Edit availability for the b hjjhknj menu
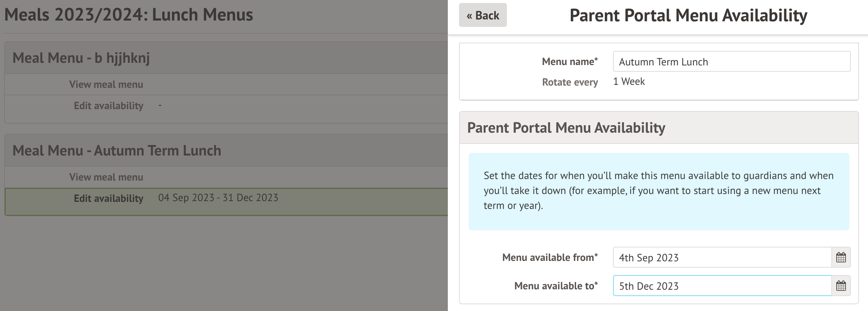This screenshot has width=868, height=311. [x=108, y=106]
